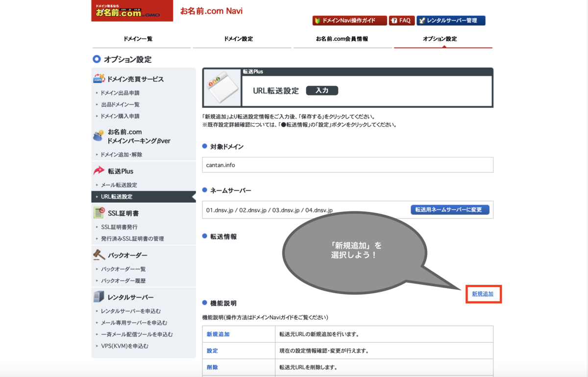Open メール転送設定 in sidebar
The width and height of the screenshot is (588, 377).
119,185
